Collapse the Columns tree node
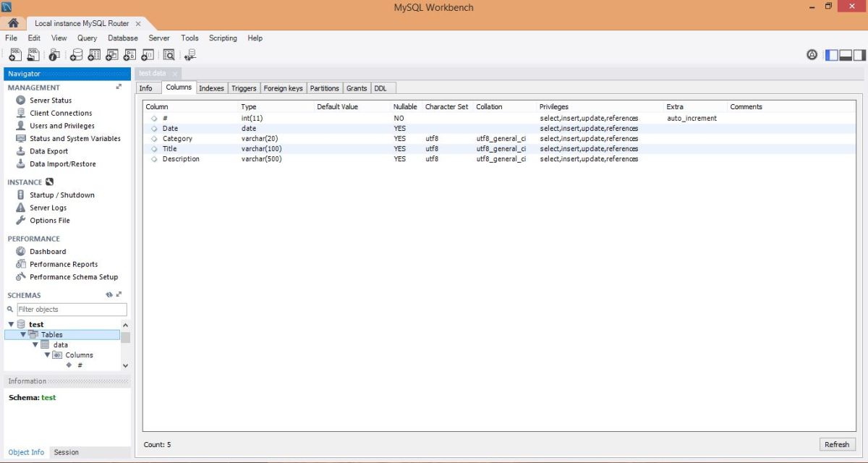This screenshot has height=463, width=868. tap(47, 355)
